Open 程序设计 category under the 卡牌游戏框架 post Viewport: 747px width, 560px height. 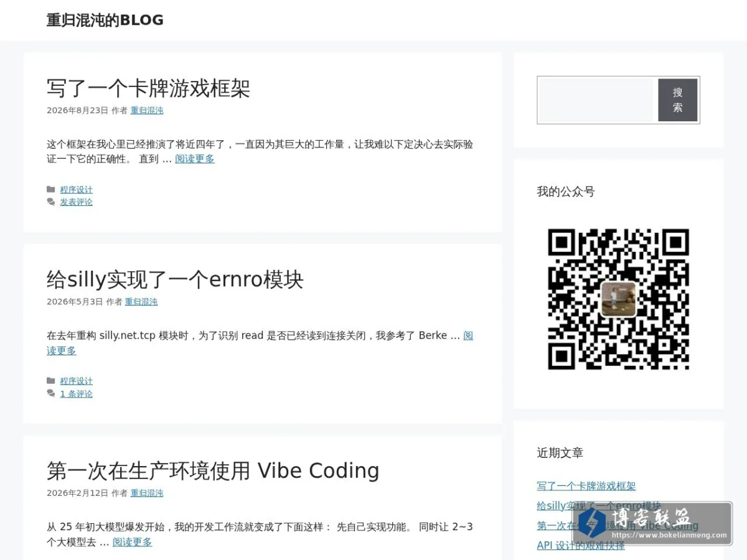[76, 190]
